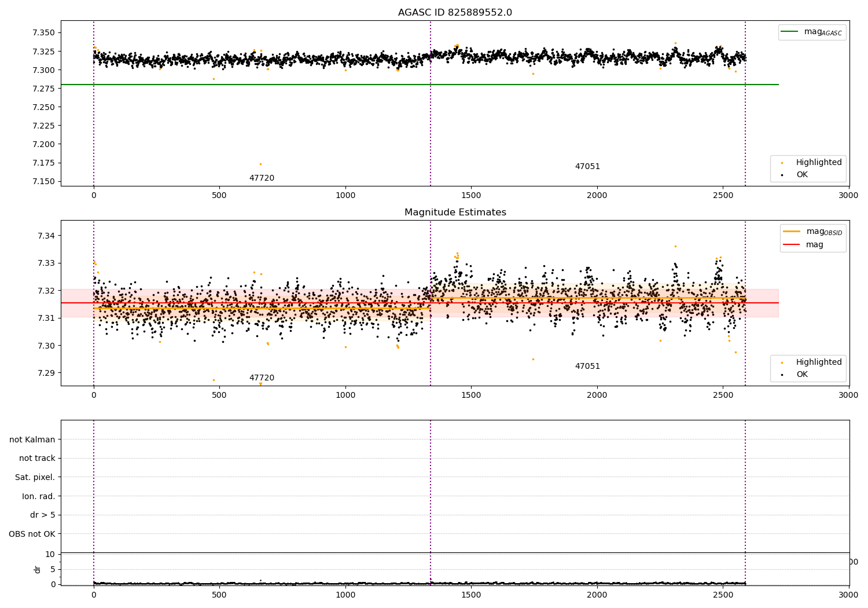
Task: Click the 47720 label in Magnitude Estimates plot
Action: click(262, 378)
